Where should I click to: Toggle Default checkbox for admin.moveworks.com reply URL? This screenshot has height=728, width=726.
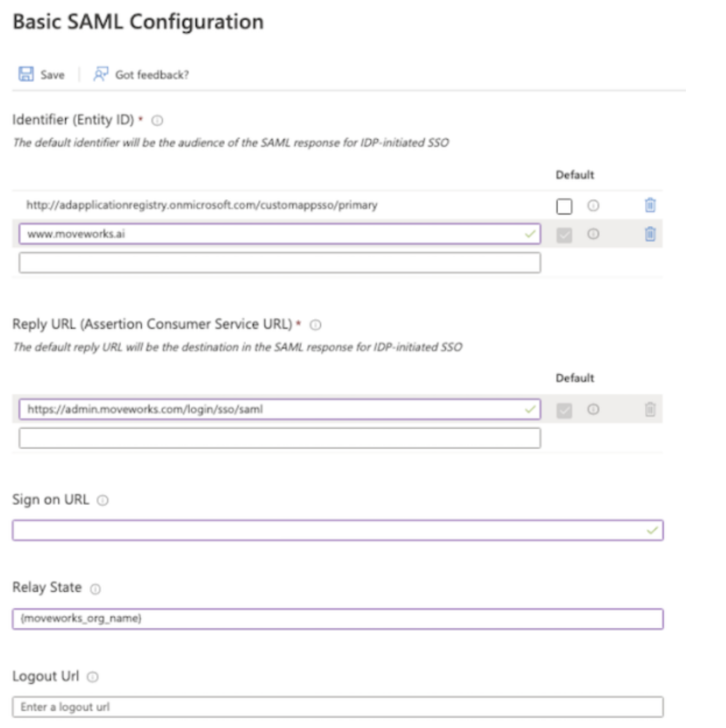point(564,411)
